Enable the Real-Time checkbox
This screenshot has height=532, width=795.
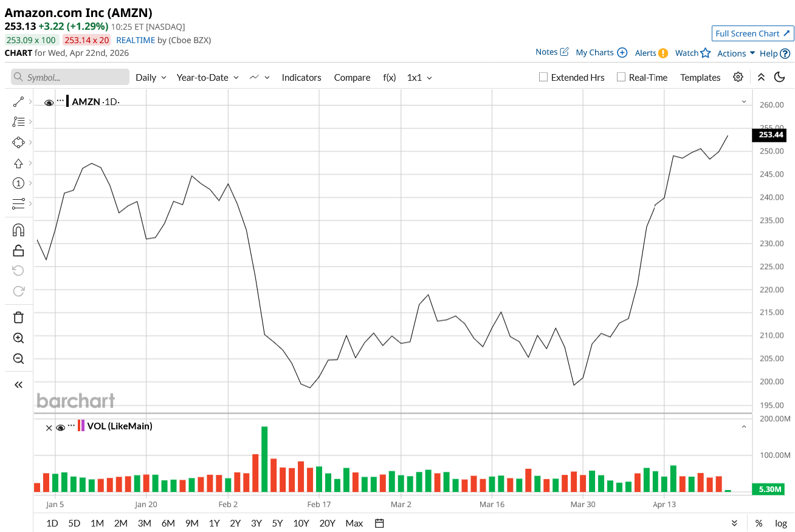tap(621, 77)
